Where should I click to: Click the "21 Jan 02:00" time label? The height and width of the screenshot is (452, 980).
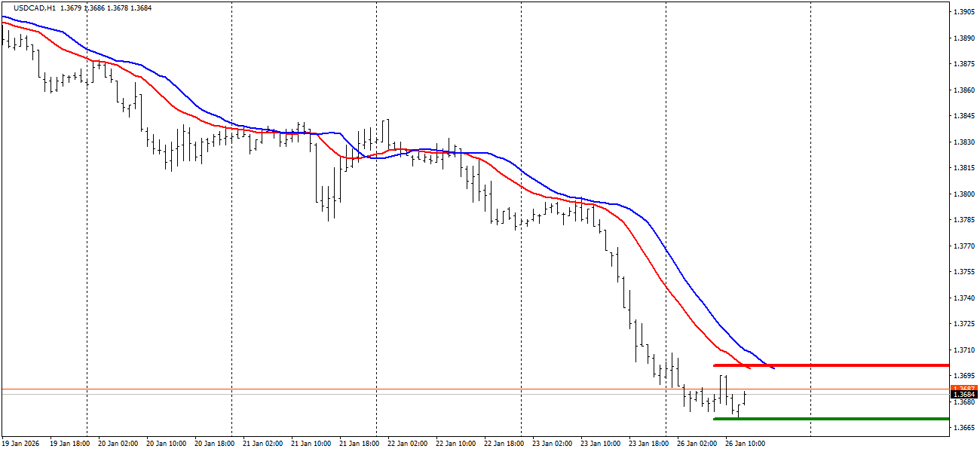262,444
